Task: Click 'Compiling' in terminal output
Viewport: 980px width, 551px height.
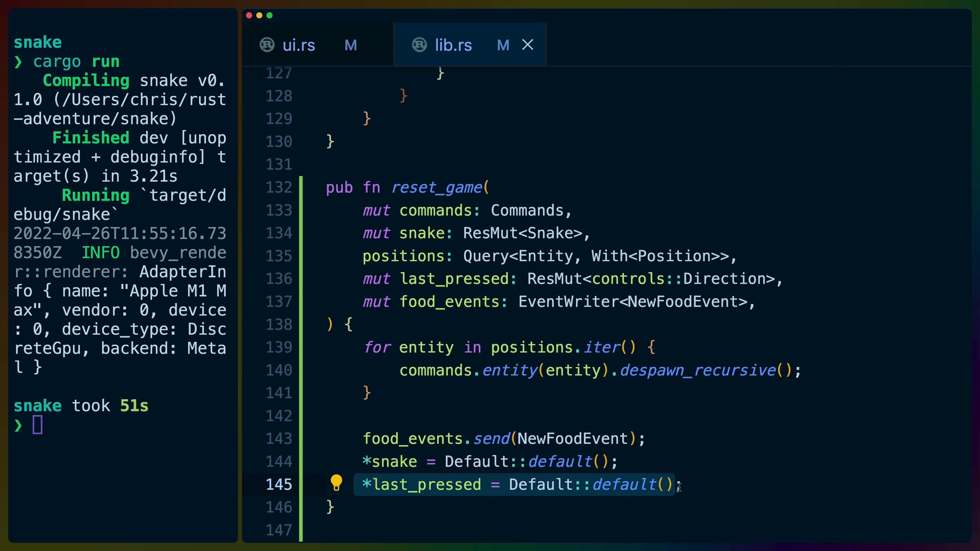Action: coord(86,80)
